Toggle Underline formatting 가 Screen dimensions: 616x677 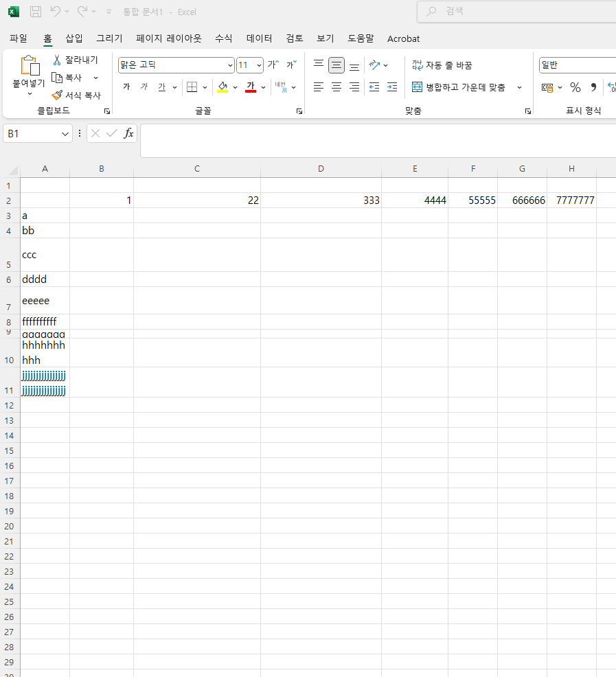162,87
